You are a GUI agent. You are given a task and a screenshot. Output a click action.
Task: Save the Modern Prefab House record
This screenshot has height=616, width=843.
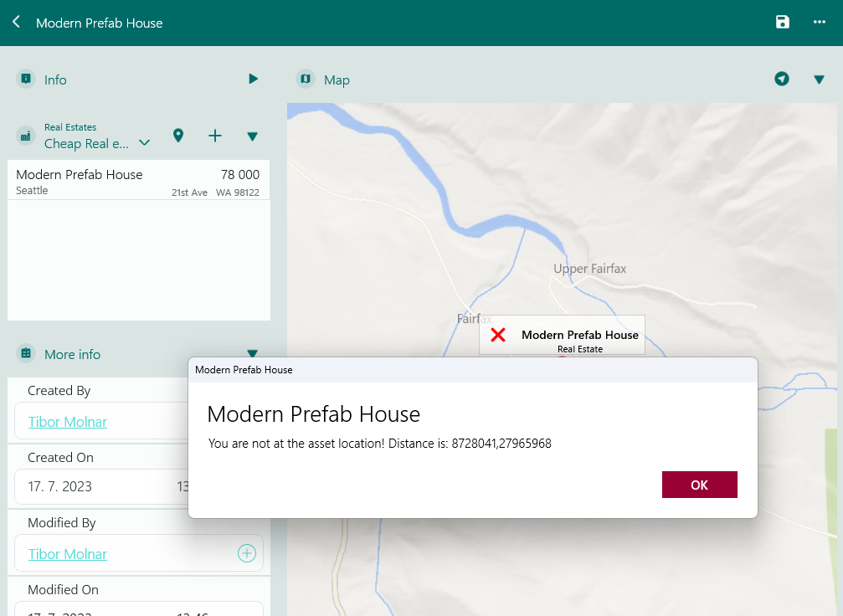782,23
